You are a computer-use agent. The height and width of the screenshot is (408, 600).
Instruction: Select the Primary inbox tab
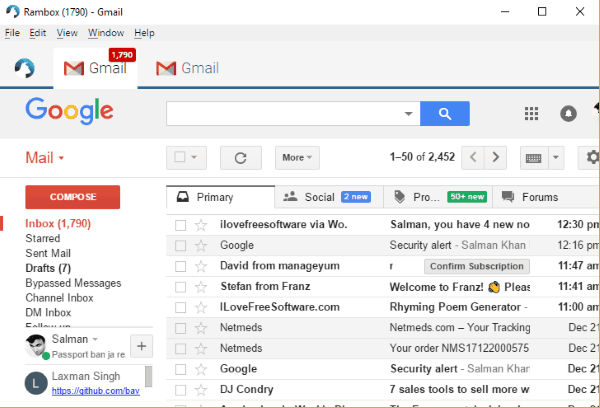[x=220, y=197]
